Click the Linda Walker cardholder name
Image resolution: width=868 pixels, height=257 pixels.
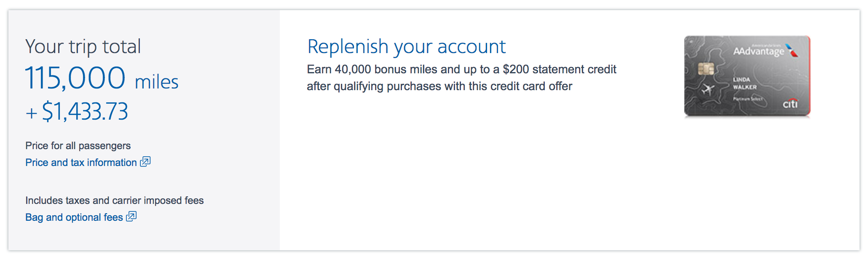(745, 83)
